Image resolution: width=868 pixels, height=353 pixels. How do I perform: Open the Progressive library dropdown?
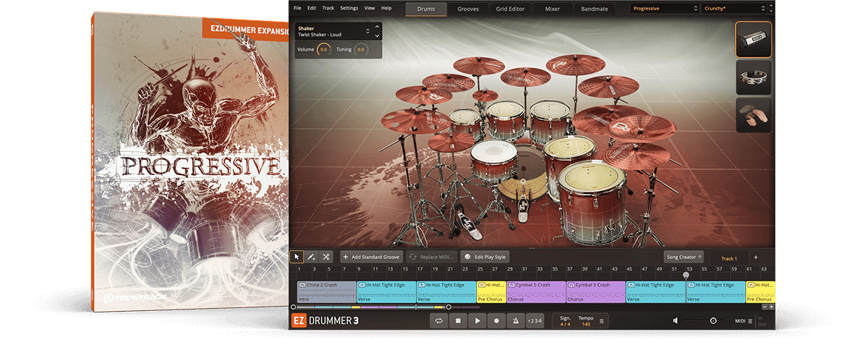point(663,8)
